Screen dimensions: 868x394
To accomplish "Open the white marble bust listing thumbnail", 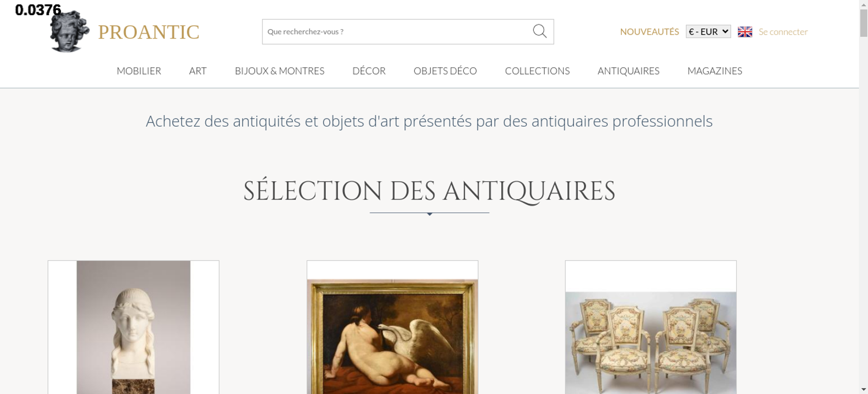I will (x=133, y=327).
